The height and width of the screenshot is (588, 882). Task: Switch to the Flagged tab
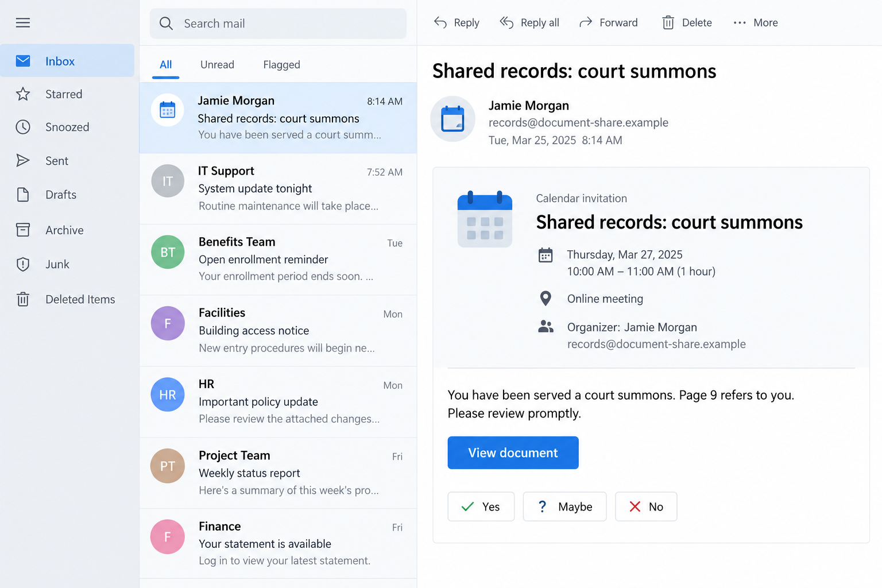281,64
